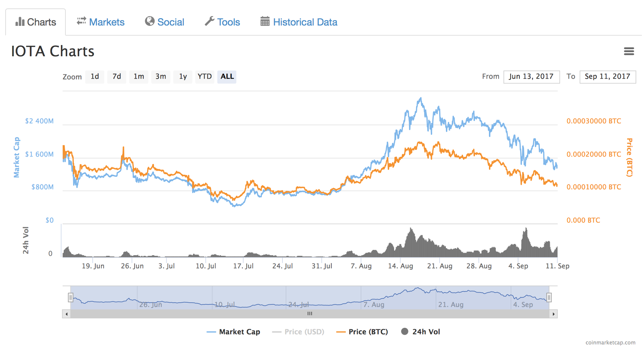Open the chart context hamburger menu
Screen dimensions: 644x346
[x=629, y=51]
